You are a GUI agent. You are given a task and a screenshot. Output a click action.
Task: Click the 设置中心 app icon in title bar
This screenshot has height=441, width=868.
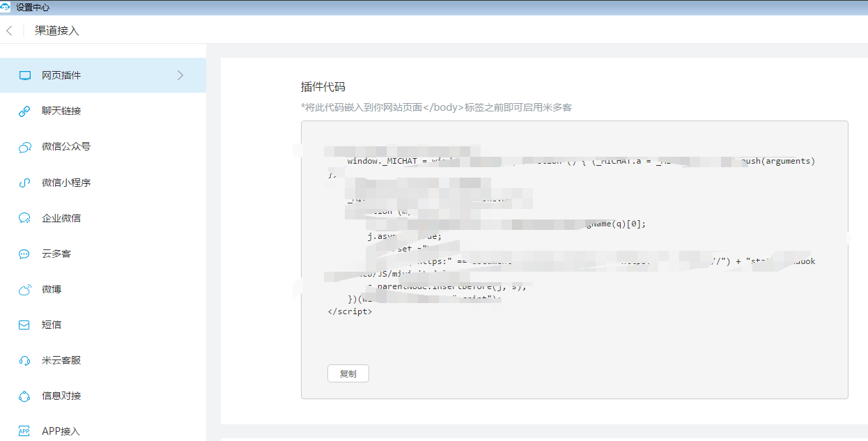point(6,7)
